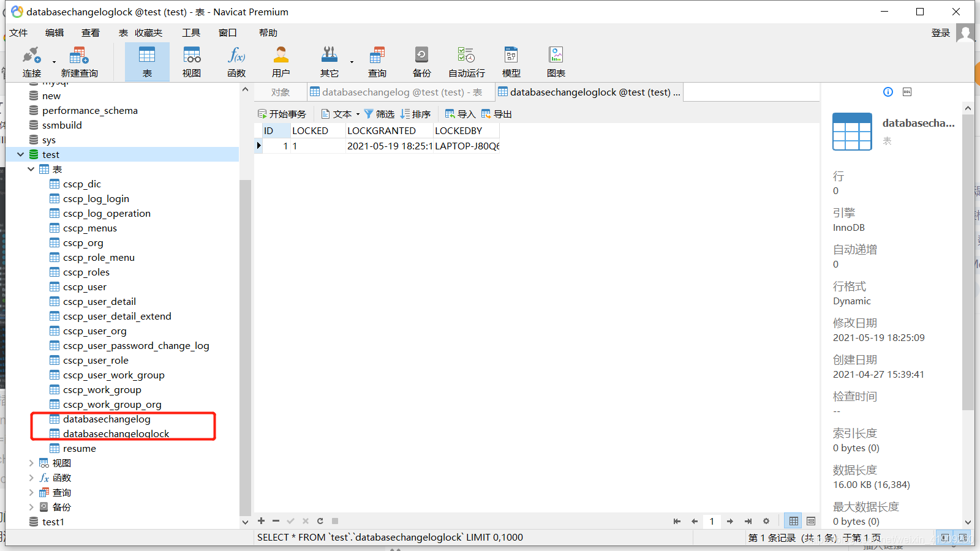Click the right info panel scrollbar
Screen dimensions: 980x551
[968, 262]
